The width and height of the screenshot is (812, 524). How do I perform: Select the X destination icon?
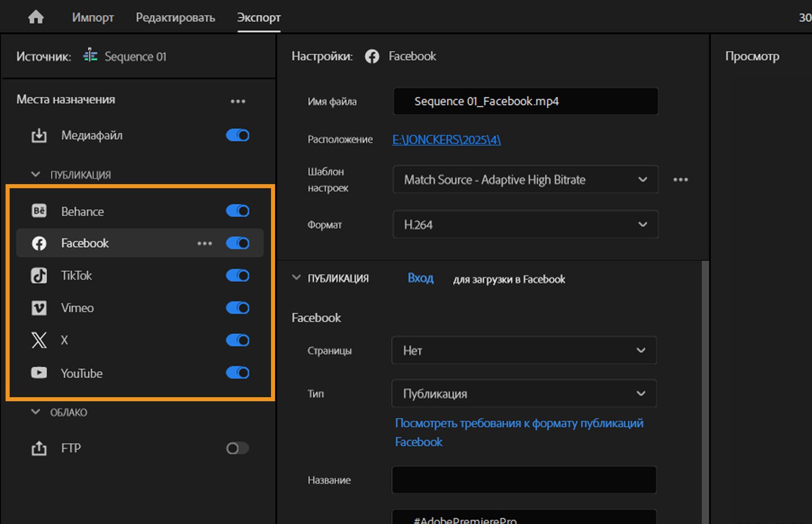pyautogui.click(x=39, y=340)
